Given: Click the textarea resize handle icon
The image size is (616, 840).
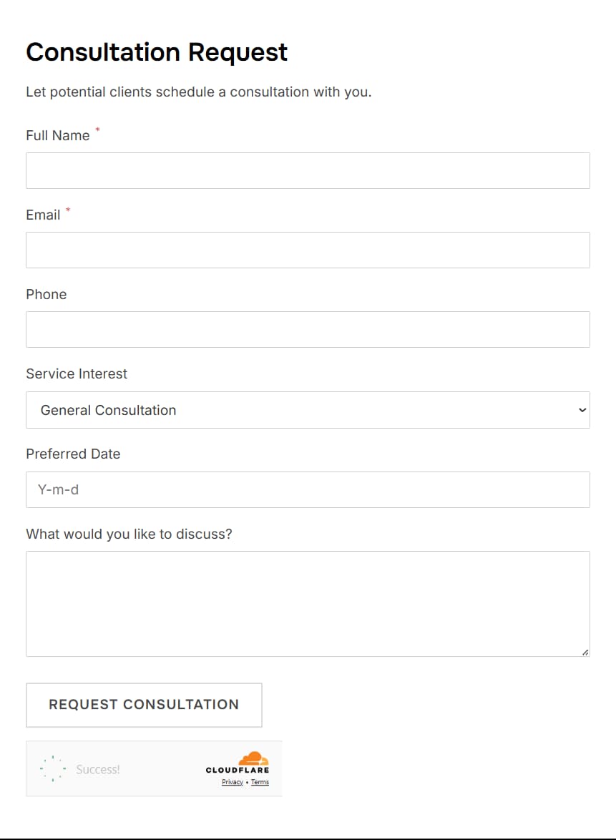Looking at the screenshot, I should click(x=585, y=652).
